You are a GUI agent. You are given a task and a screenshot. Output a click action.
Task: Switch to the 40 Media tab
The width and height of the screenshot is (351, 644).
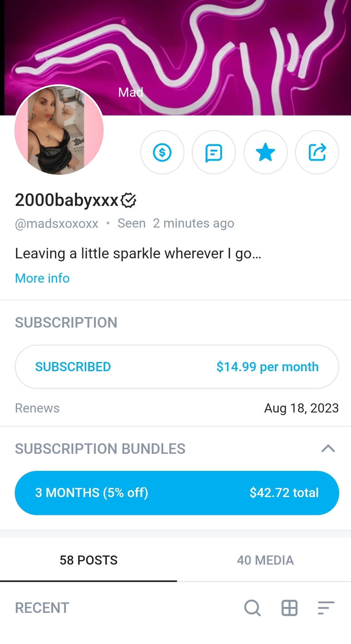265,560
